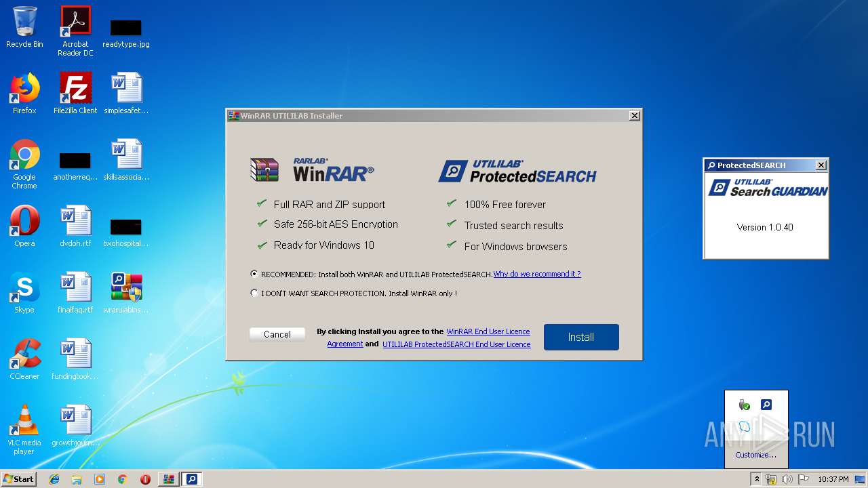Screen dimensions: 868x488
Task: Open the Recycle Bin desktop icon
Action: click(24, 28)
